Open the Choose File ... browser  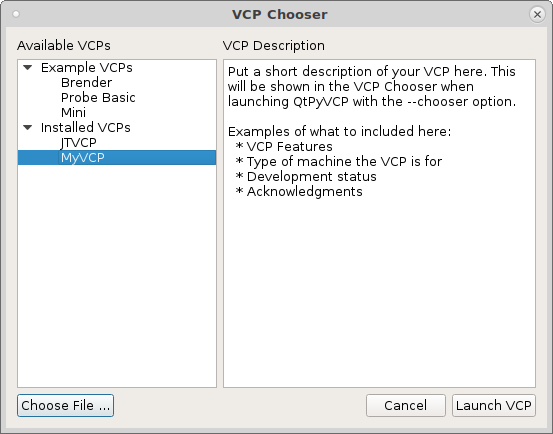click(65, 405)
